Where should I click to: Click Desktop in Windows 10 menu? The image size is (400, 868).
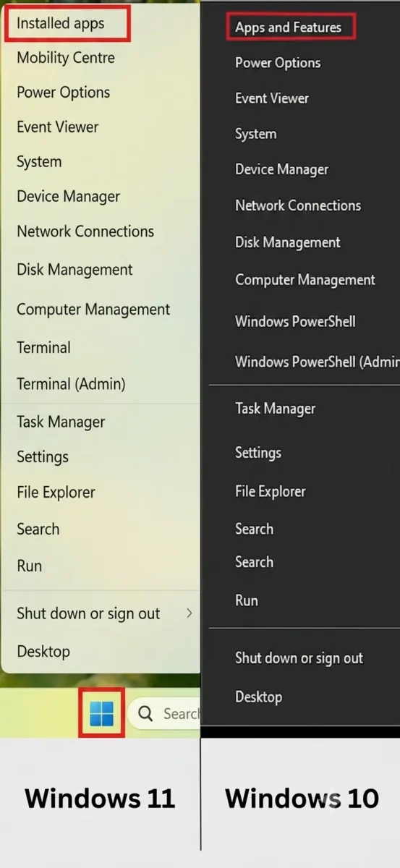click(259, 697)
